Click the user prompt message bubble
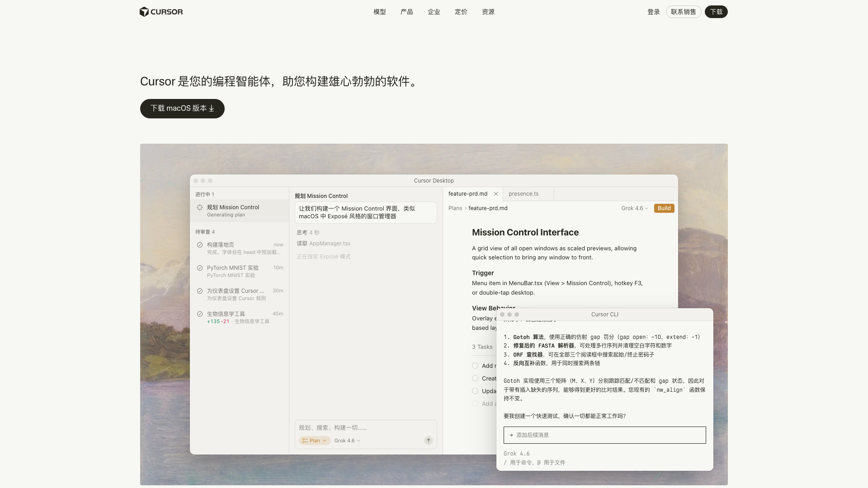 (366, 212)
